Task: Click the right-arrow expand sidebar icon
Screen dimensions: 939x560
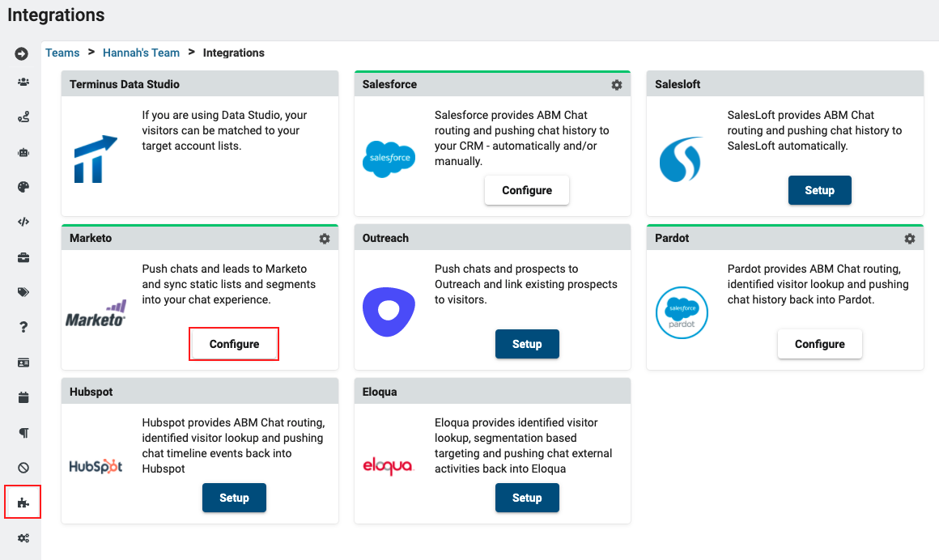Action: [22, 54]
